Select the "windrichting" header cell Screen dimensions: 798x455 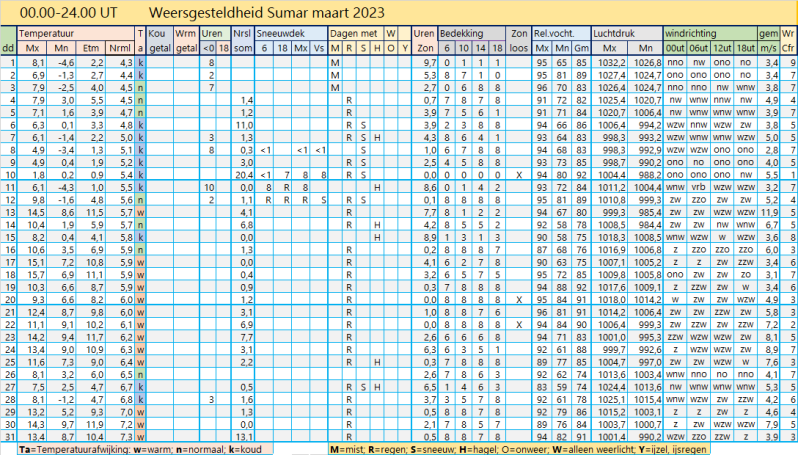point(690,34)
